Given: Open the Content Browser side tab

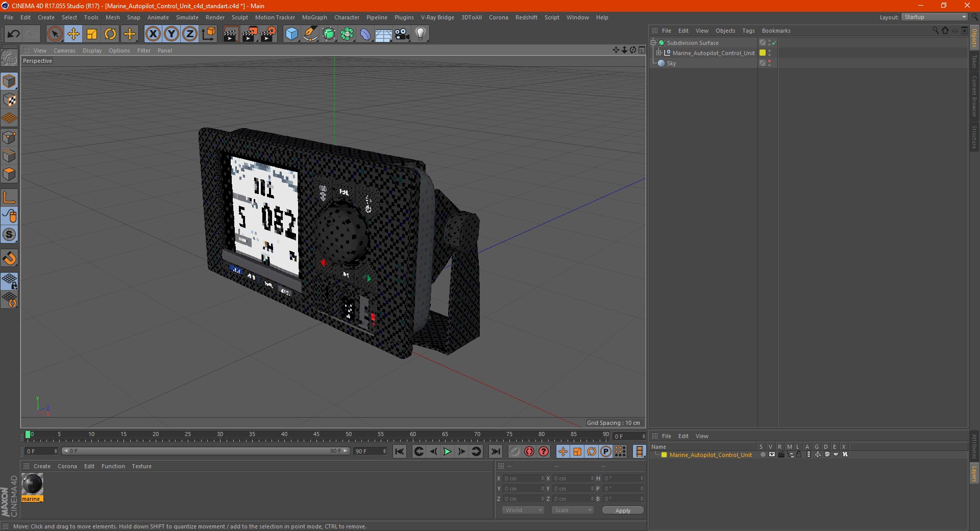Looking at the screenshot, I should [x=974, y=96].
